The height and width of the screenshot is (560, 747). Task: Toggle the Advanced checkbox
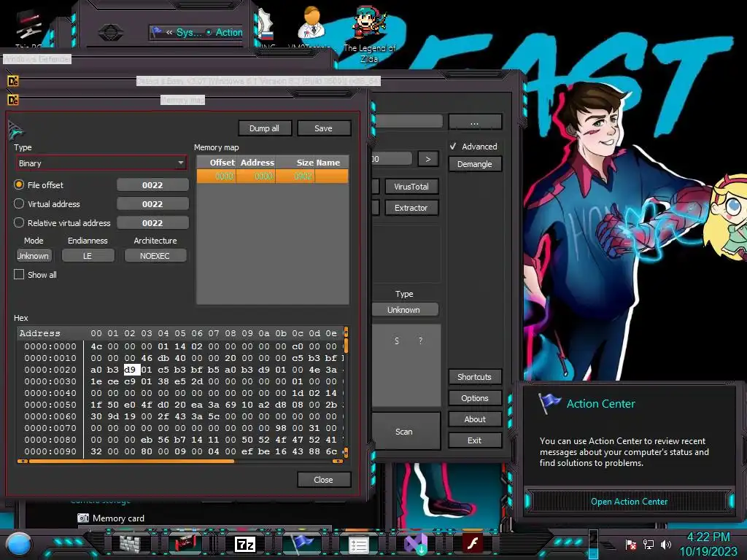pyautogui.click(x=453, y=146)
